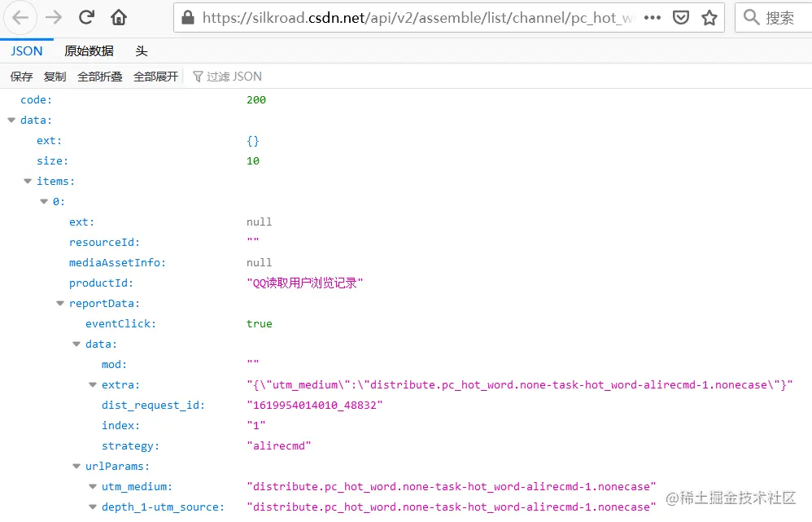Select the depth_1-utm_source value string
The image size is (812, 522).
(x=452, y=507)
